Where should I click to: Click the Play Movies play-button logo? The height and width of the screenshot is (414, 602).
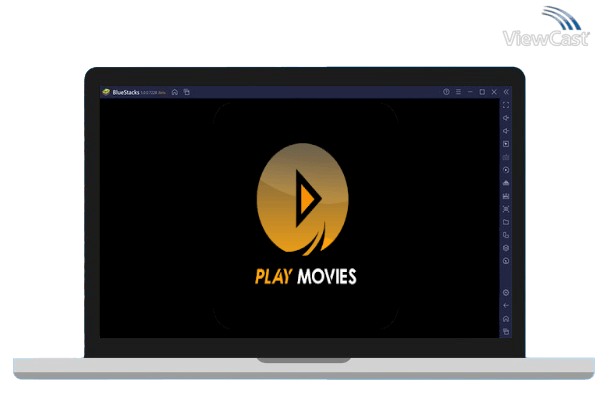pos(303,199)
